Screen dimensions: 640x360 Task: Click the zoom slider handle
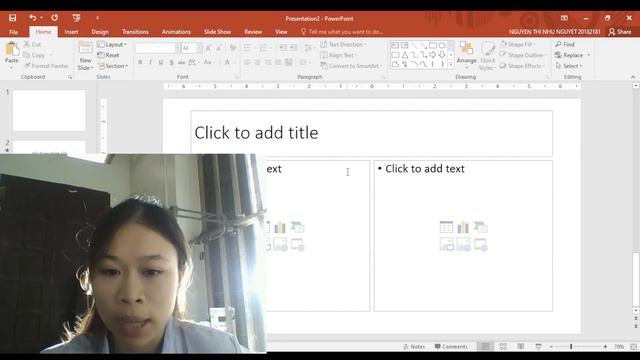(571, 347)
